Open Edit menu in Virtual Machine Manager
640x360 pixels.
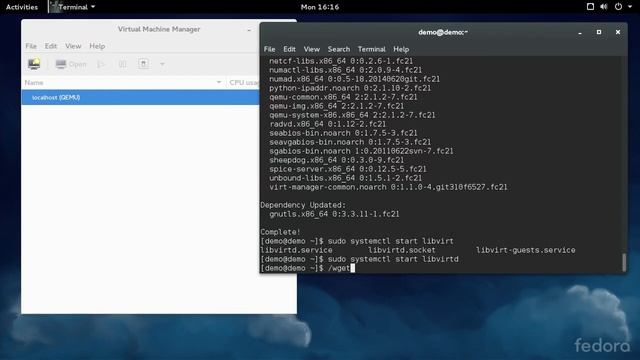pos(51,46)
